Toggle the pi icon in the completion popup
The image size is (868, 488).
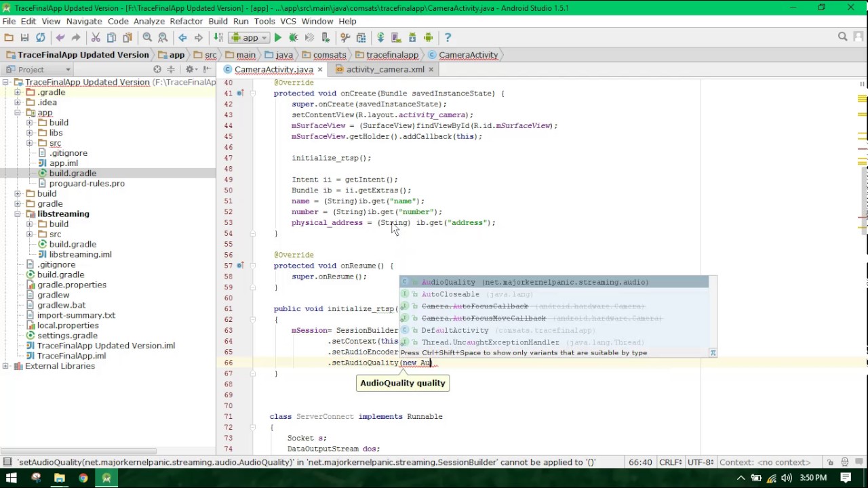pos(713,353)
